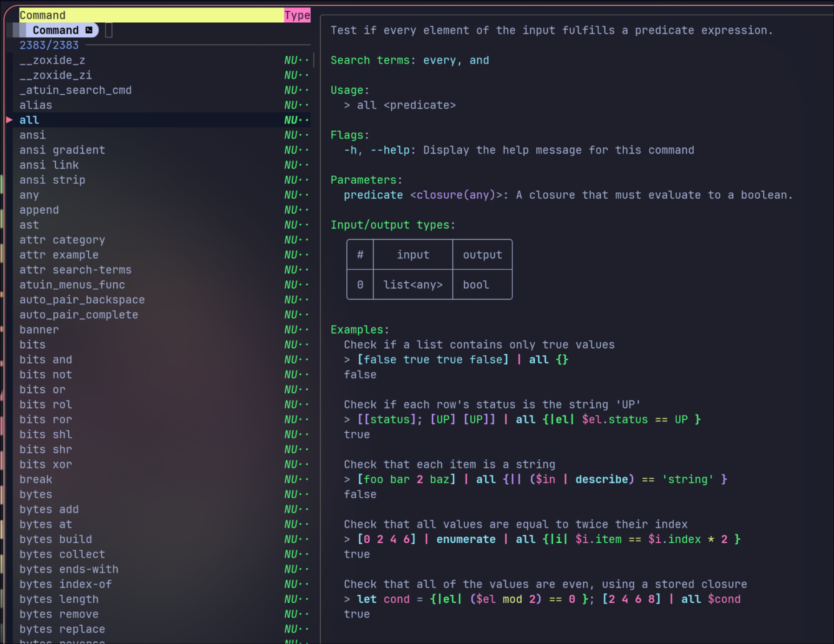Click the yellow Command column header

tap(151, 15)
